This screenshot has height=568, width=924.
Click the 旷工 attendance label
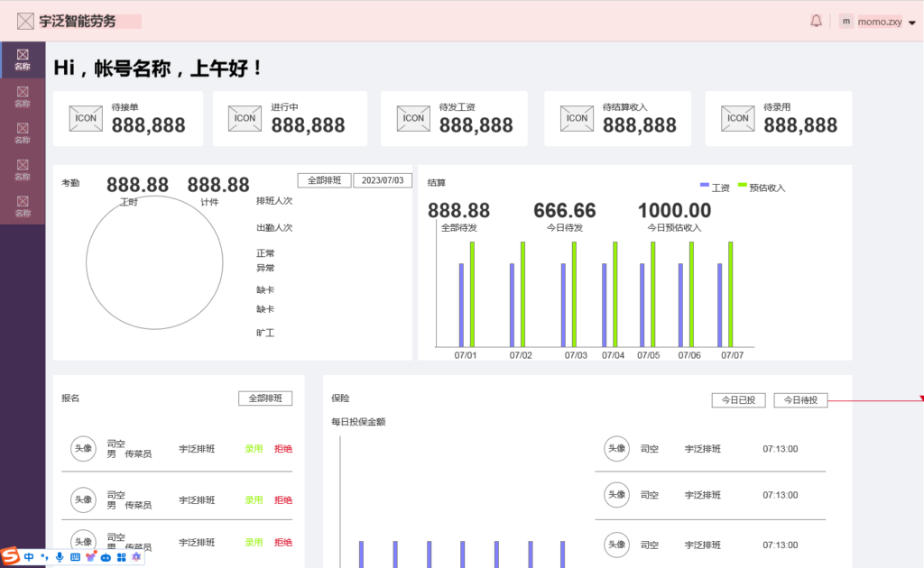point(265,334)
